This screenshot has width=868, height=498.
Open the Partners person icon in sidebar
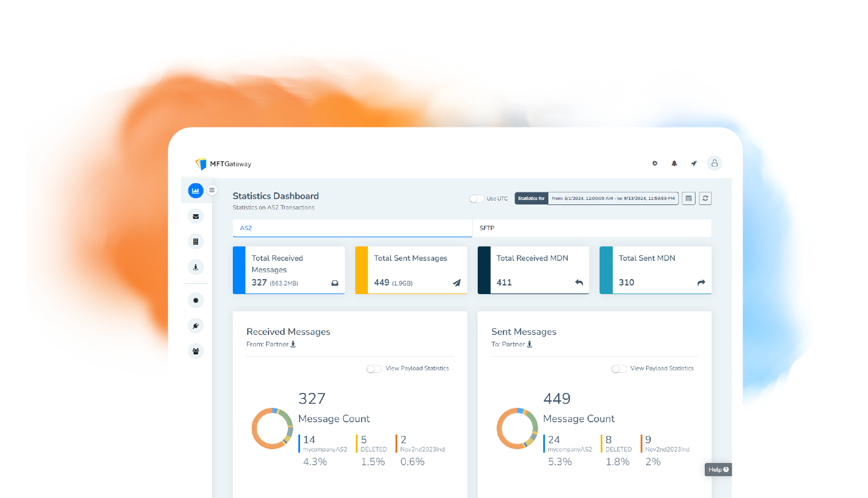click(195, 267)
